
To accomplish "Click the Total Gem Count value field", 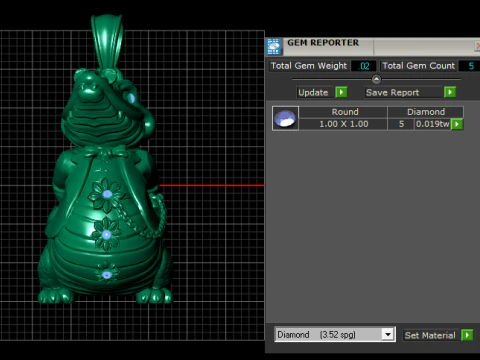I will 469,66.
